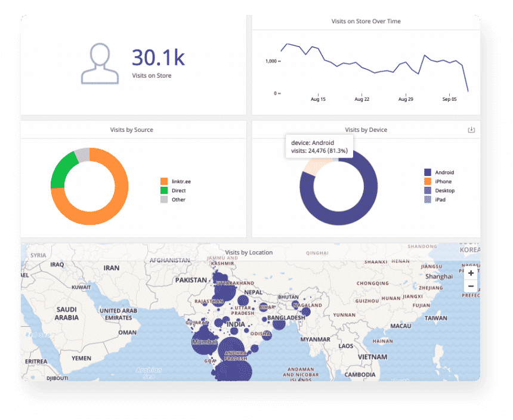Click the Visits on Store Over Time title
Image resolution: width=513 pixels, height=420 pixels.
[366, 21]
